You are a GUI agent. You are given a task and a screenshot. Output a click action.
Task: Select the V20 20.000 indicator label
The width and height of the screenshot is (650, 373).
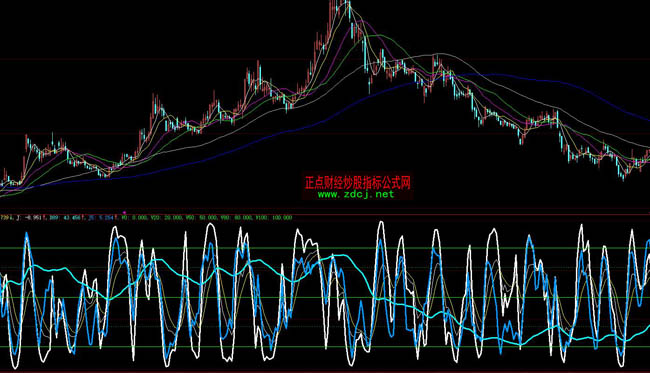[x=167, y=218]
